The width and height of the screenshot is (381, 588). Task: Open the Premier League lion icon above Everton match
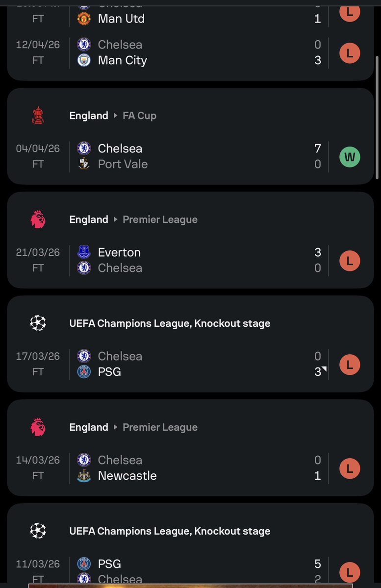tap(38, 220)
